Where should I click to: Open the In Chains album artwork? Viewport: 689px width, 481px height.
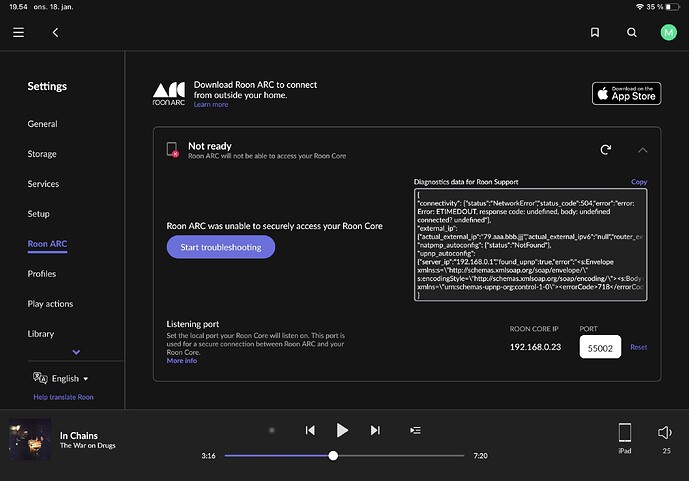30,439
